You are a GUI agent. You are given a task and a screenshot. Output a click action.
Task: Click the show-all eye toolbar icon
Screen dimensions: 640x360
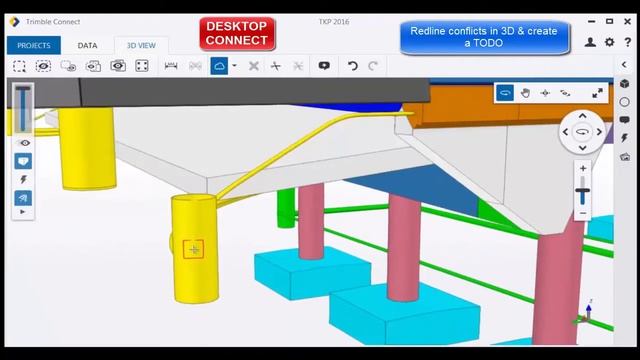tap(118, 66)
